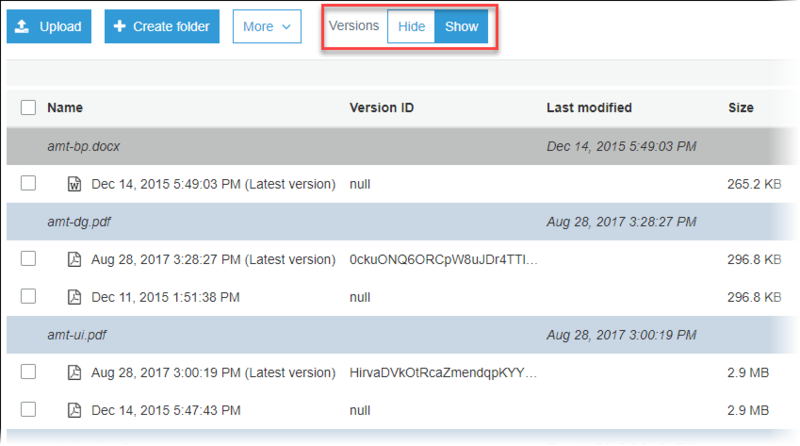Image resolution: width=800 pixels, height=446 pixels.
Task: Check the Dec 14, 2015 5:47:43 PM version checkbox
Action: click(28, 410)
